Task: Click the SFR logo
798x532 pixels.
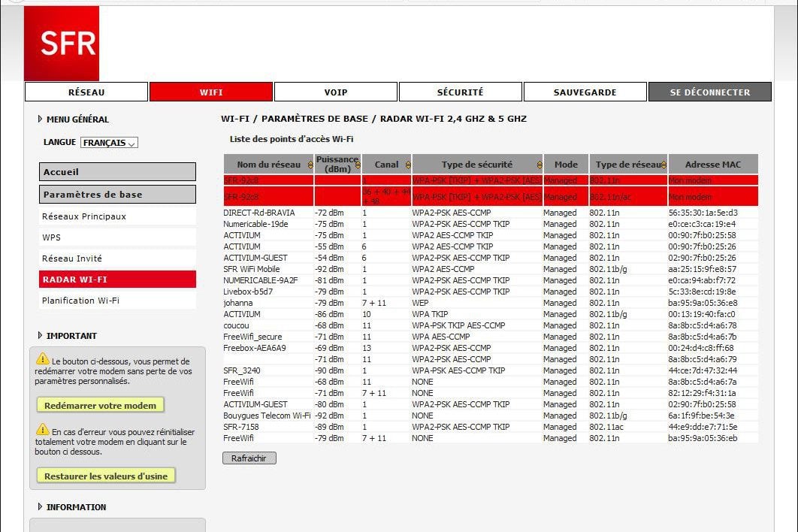Action: 62,44
